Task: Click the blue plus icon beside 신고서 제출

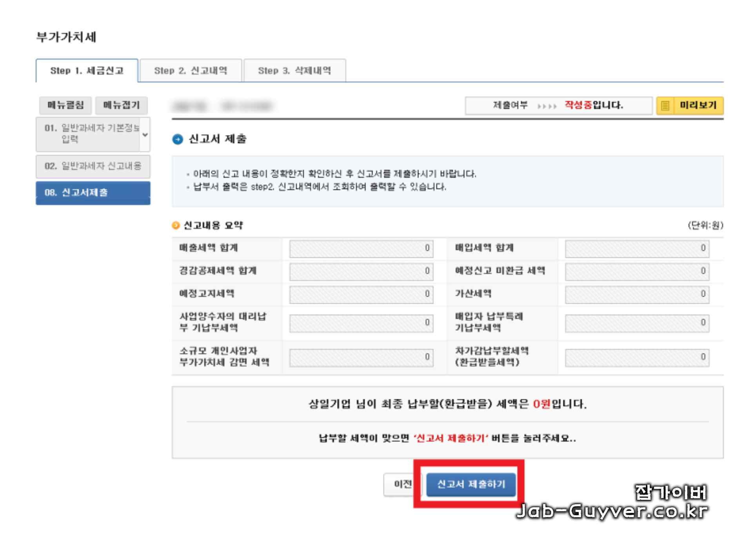Action: [178, 139]
